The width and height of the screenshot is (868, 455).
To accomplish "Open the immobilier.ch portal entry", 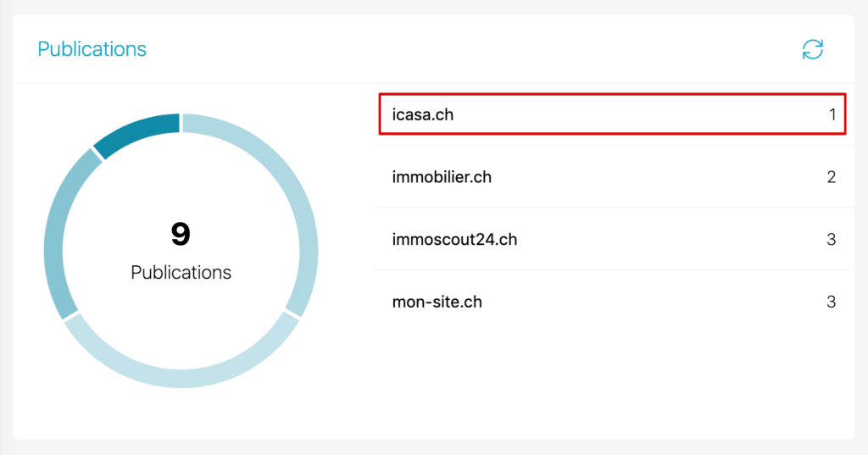I will coord(442,177).
